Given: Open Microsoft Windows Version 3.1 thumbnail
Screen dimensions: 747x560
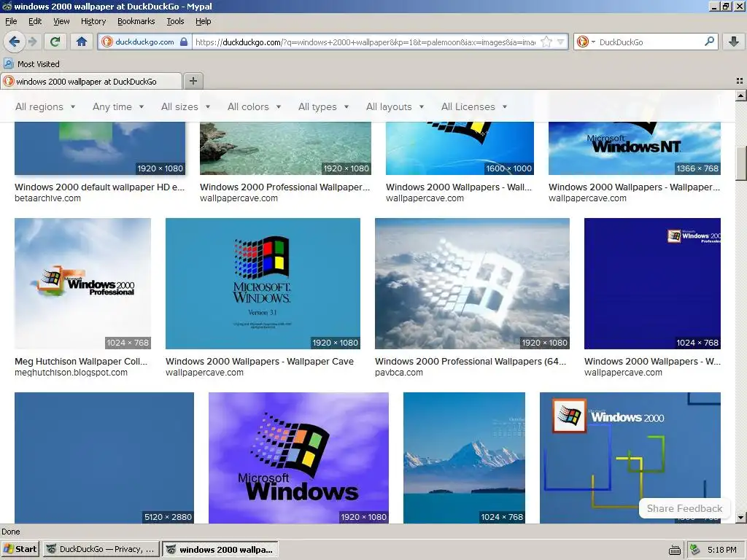Looking at the screenshot, I should (x=263, y=284).
